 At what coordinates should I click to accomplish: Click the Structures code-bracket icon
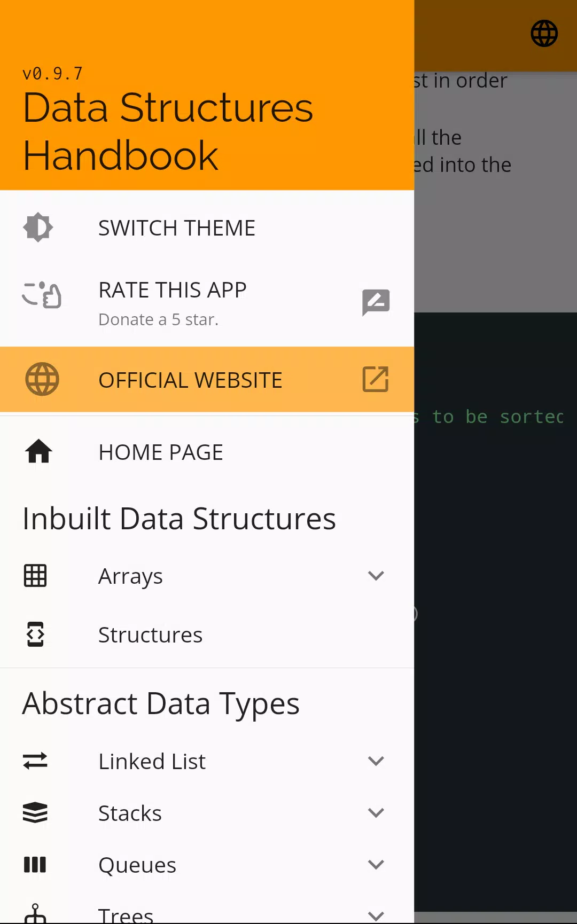pyautogui.click(x=35, y=634)
